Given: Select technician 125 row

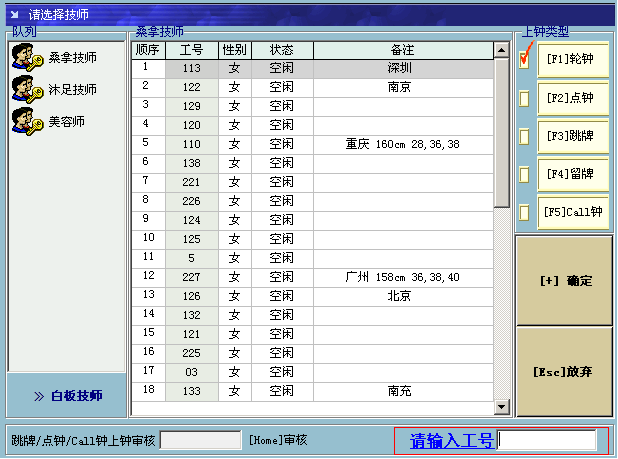Looking at the screenshot, I should tap(313, 240).
